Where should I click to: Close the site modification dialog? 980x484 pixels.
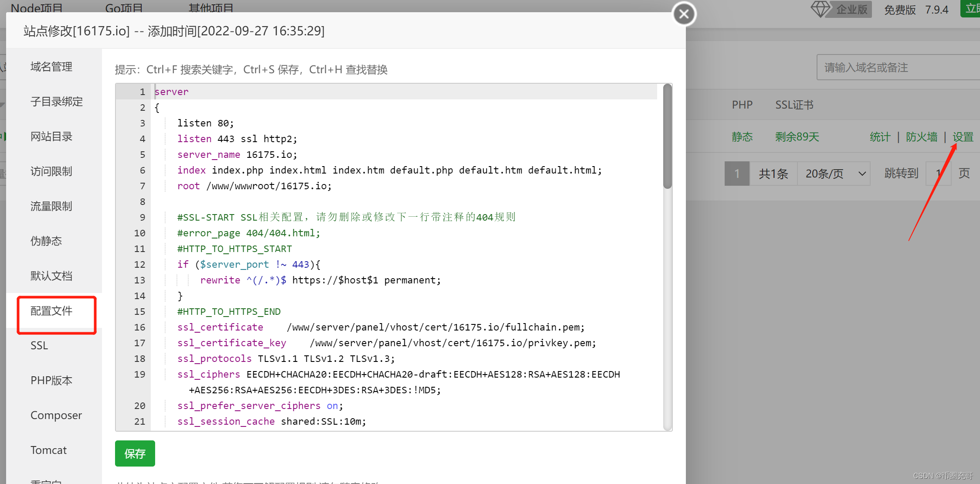pos(684,14)
